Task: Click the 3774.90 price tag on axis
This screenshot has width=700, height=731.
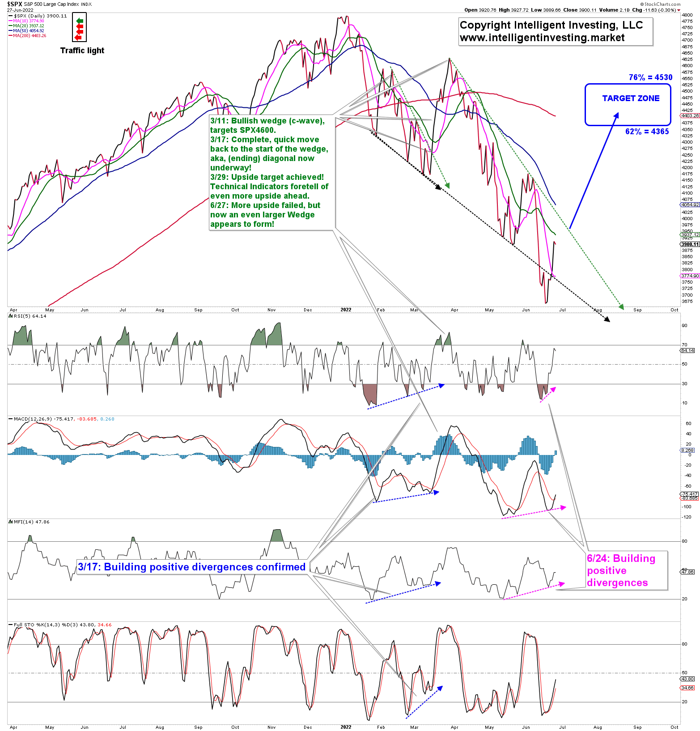Action: 690,276
